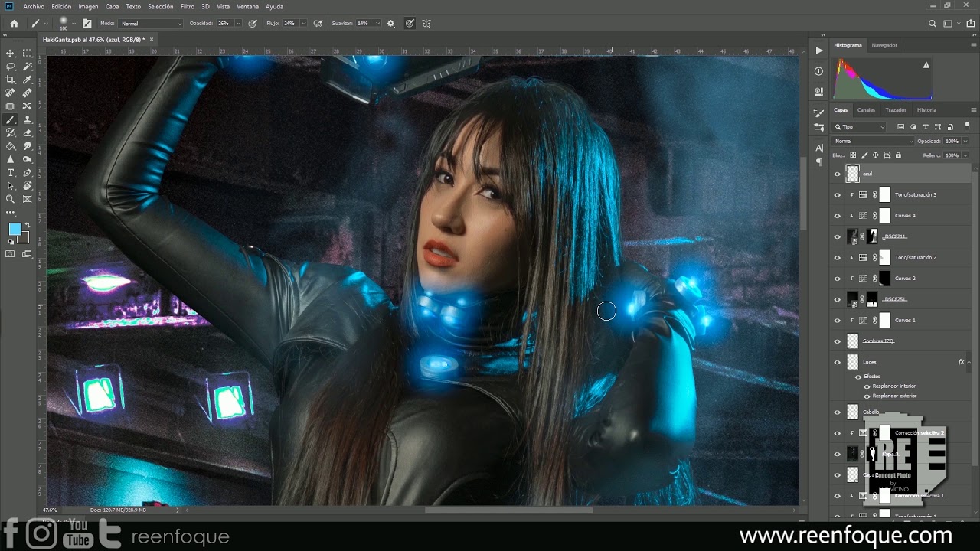Open Relleno 100% dropdown arrow
980x551 pixels.
(x=965, y=155)
